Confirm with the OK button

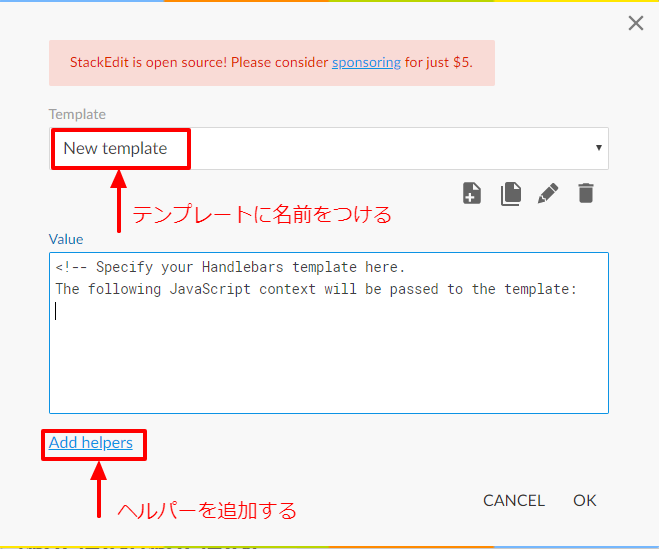click(585, 500)
